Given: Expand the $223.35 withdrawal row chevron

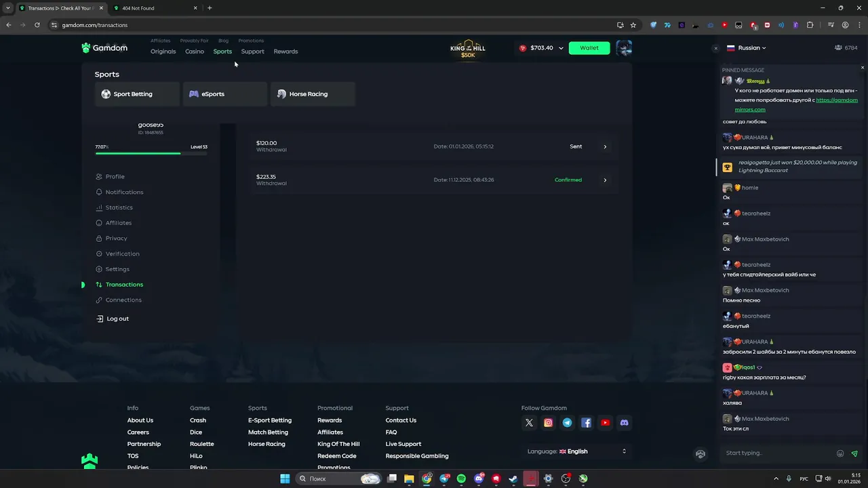Looking at the screenshot, I should point(605,180).
